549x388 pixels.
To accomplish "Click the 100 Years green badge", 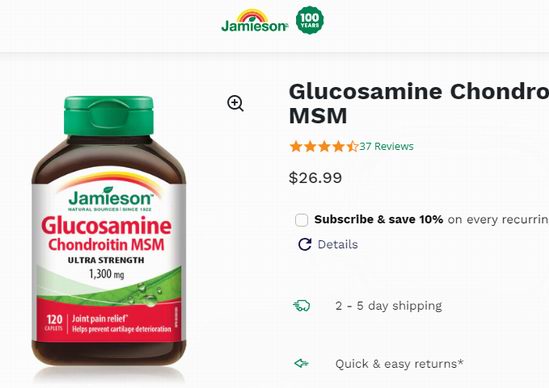I will 310,20.
